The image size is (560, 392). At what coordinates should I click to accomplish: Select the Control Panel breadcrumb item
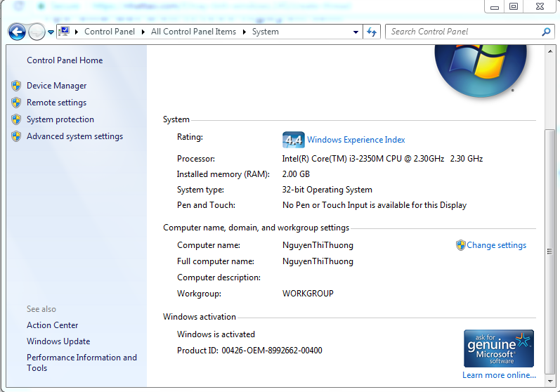[x=110, y=32]
